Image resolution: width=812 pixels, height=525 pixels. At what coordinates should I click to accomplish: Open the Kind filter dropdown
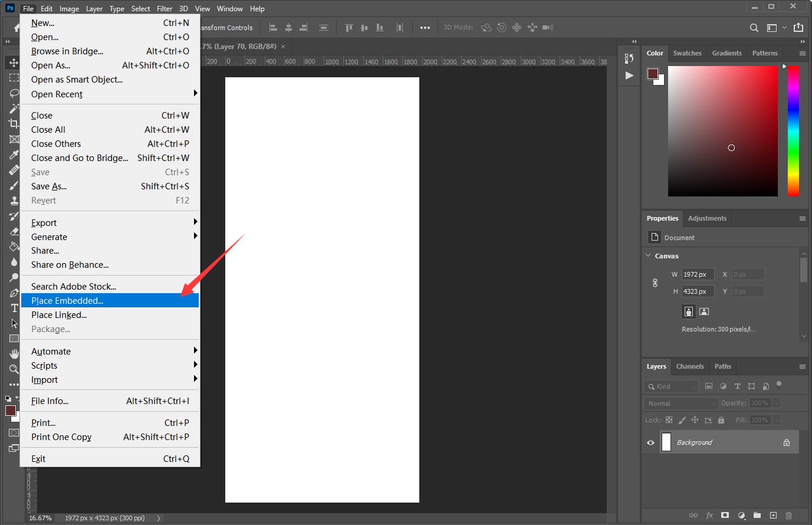(x=671, y=386)
